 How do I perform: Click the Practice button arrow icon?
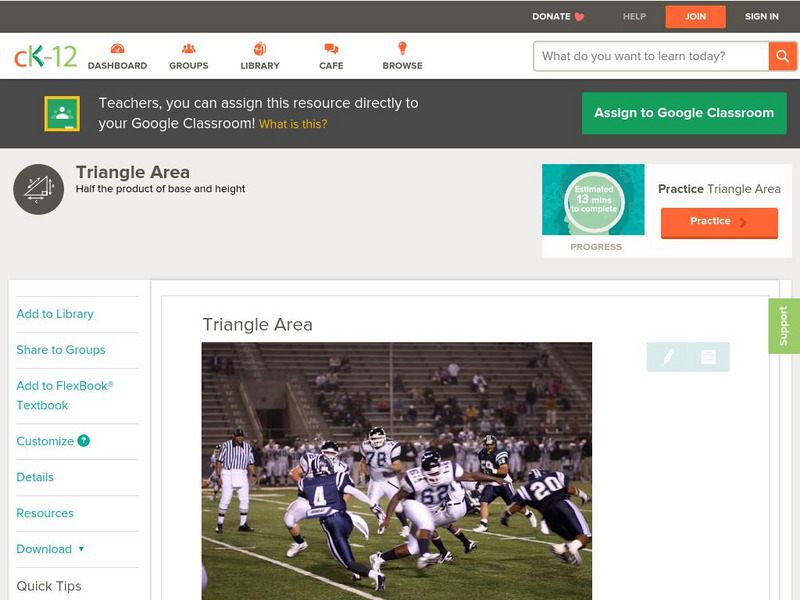(743, 221)
